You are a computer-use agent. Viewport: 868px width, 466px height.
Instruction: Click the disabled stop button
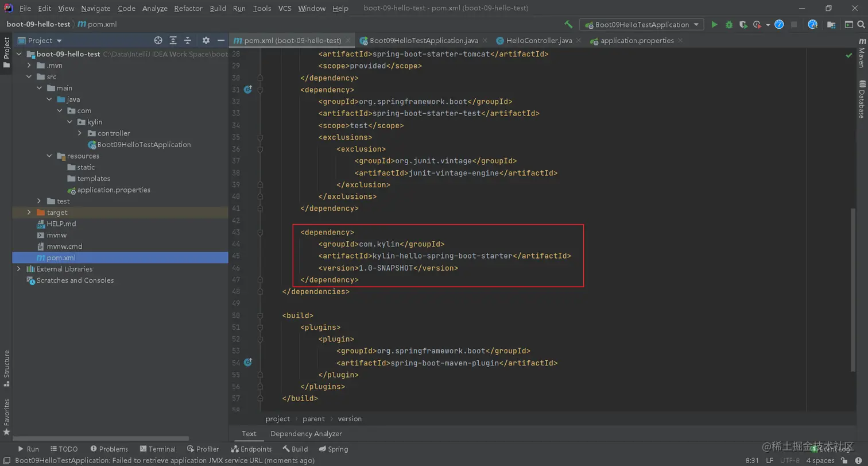point(794,25)
